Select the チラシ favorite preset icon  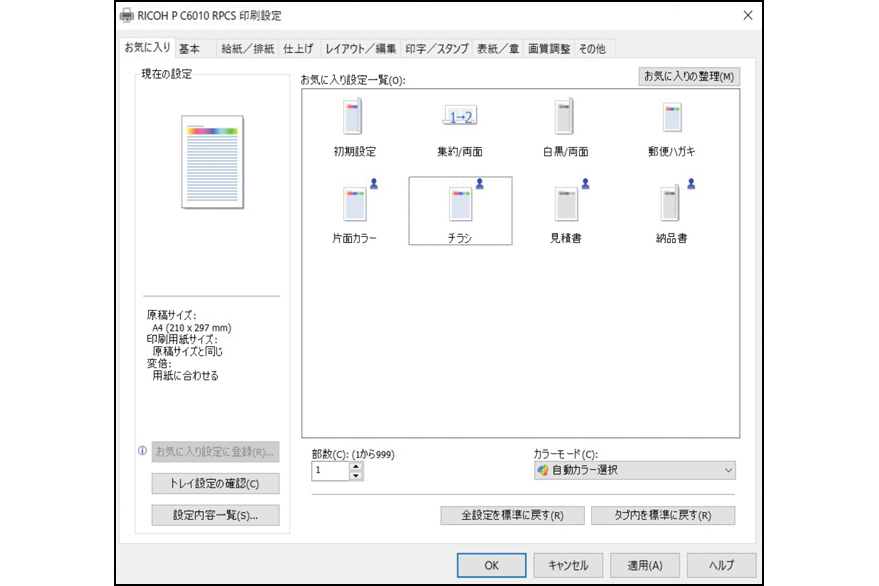459,205
